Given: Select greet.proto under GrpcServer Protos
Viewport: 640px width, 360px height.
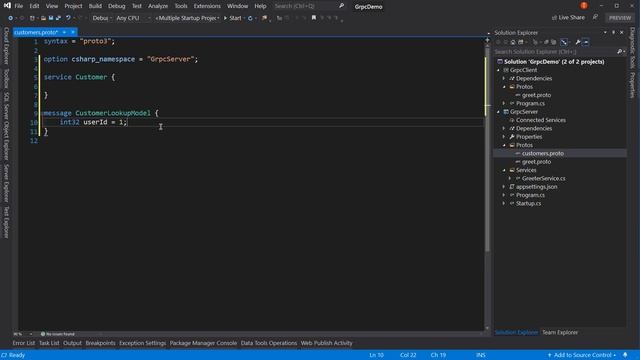Looking at the screenshot, I should 536,162.
